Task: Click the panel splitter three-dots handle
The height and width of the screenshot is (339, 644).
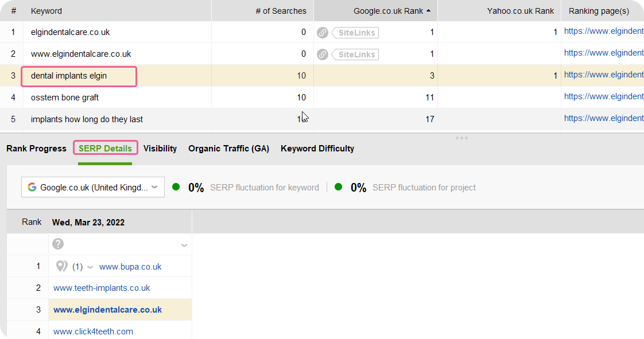Action: [x=461, y=138]
